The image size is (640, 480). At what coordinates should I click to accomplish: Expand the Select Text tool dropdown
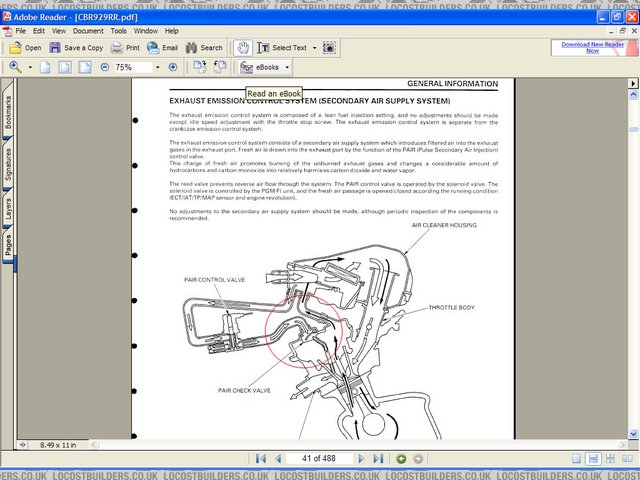tap(315, 47)
